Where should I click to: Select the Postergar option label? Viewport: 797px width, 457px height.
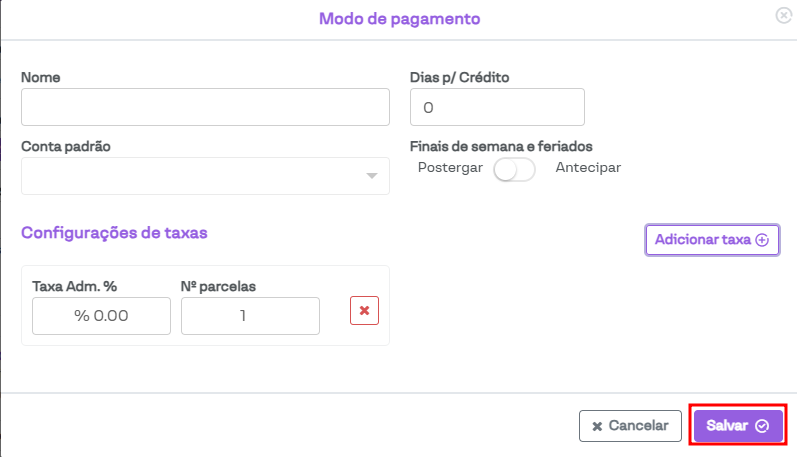click(x=451, y=168)
